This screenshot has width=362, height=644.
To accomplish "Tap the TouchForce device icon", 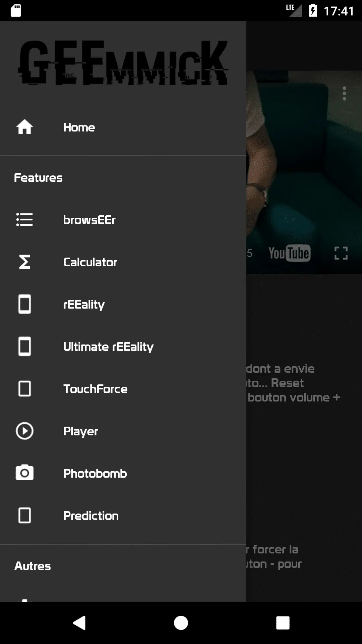I will (24, 389).
